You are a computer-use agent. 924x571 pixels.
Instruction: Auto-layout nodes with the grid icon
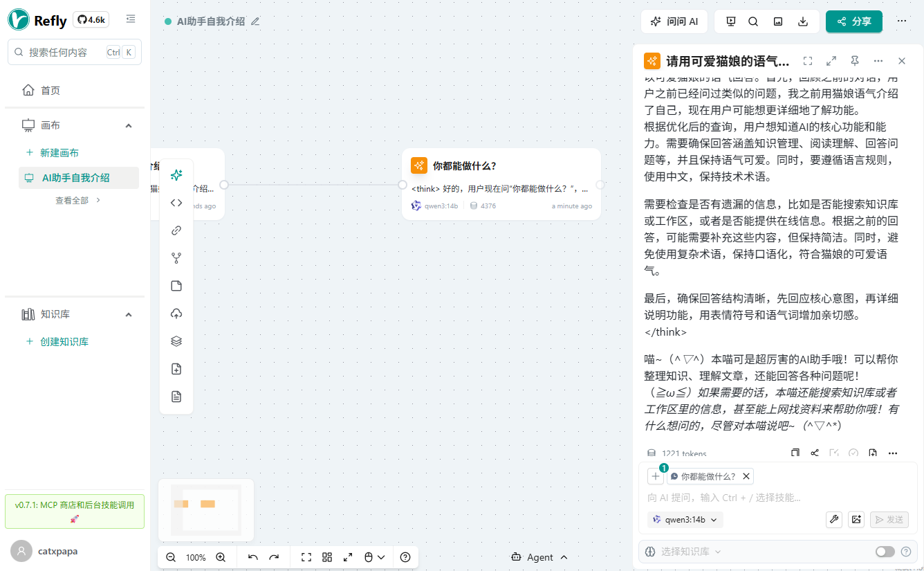327,557
